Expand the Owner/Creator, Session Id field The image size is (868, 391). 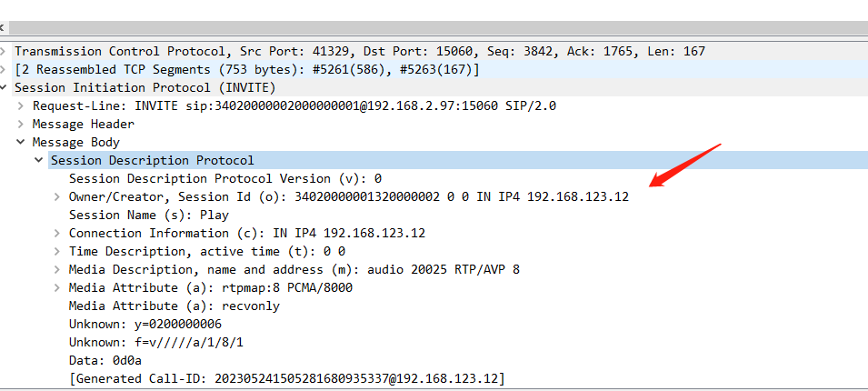click(57, 197)
